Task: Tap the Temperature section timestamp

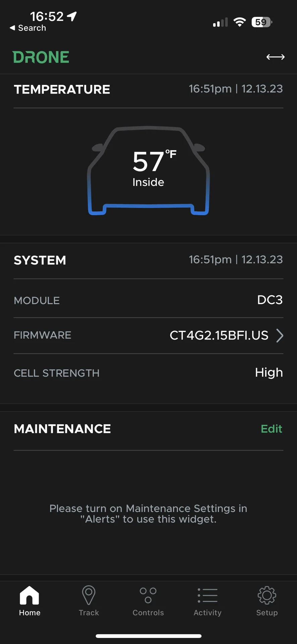Action: pyautogui.click(x=236, y=89)
